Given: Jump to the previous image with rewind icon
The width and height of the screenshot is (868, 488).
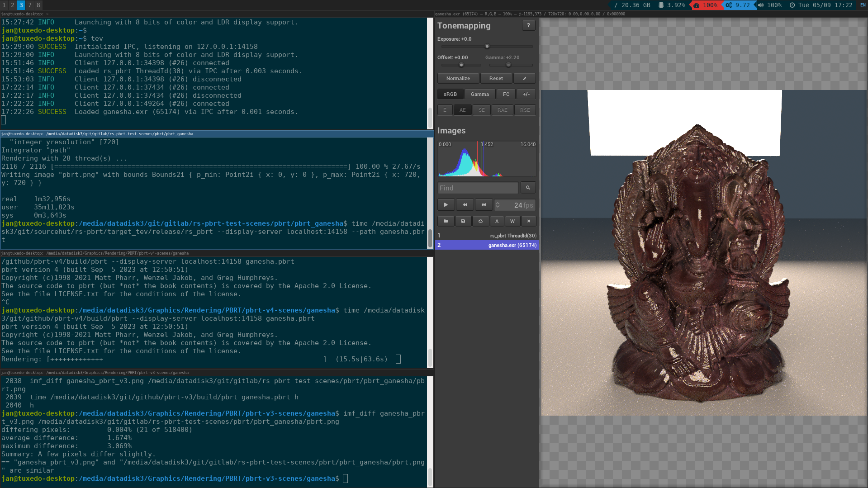Looking at the screenshot, I should [x=465, y=205].
